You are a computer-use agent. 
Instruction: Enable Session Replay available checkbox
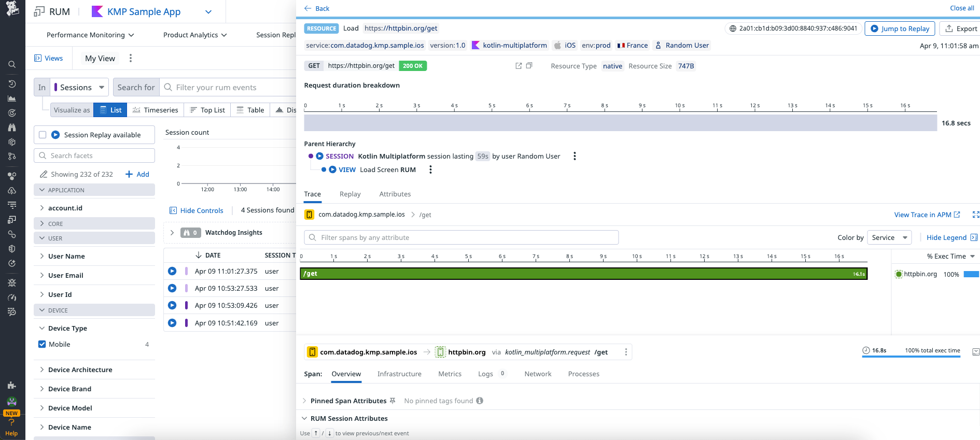click(43, 135)
